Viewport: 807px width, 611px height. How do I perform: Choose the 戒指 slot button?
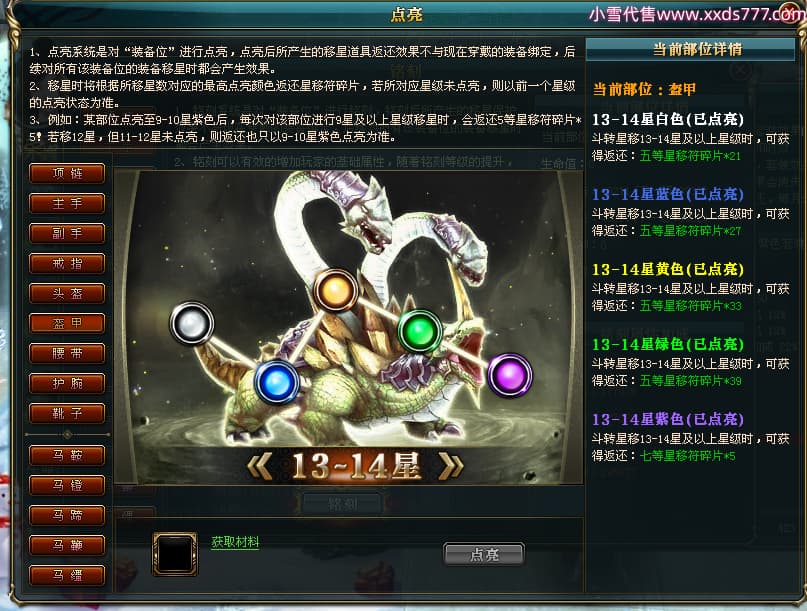pyautogui.click(x=67, y=264)
